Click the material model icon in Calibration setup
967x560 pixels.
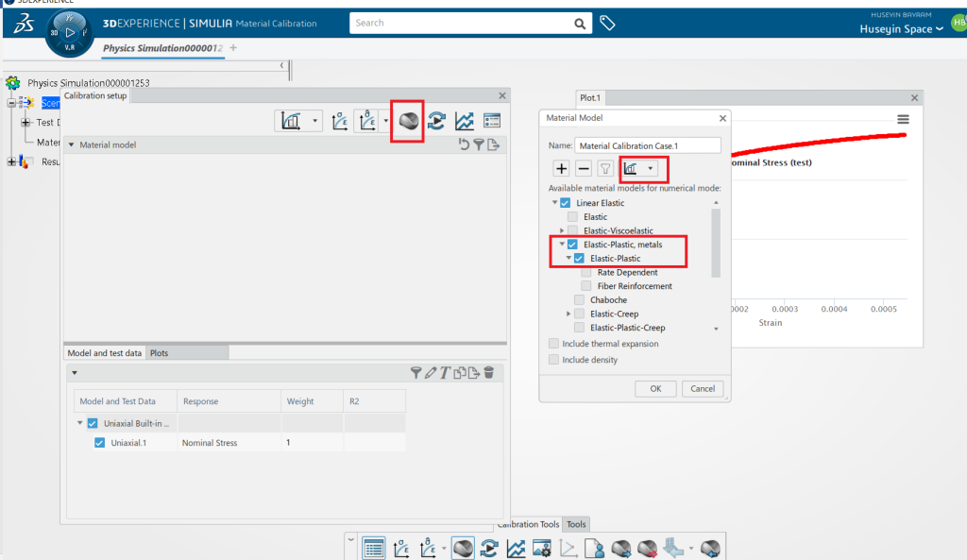pyautogui.click(x=408, y=121)
